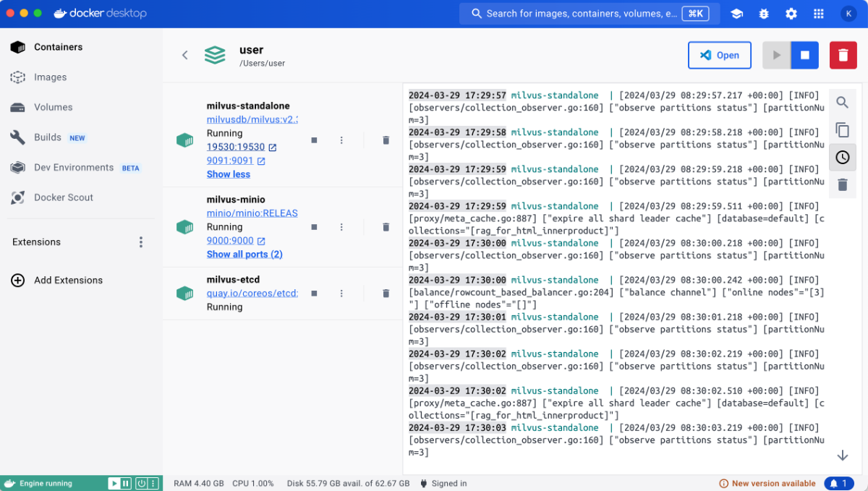Click the milvus-standalone container icon
Viewport: 868px width, 491px height.
pos(185,140)
